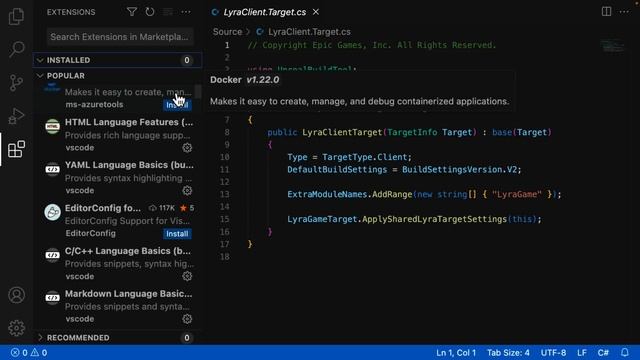Screen dimensions: 640x360
Task: Go to line via Ln 1, Col 1
Action: click(456, 352)
